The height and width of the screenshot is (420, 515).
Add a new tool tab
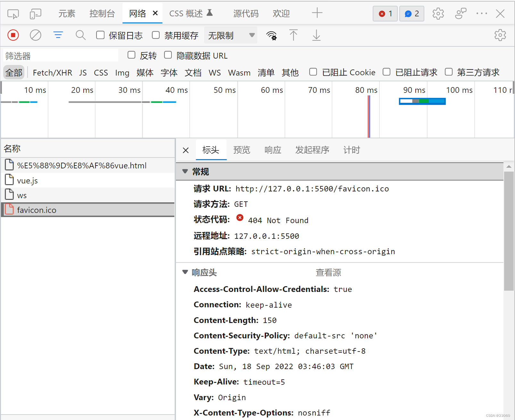[317, 13]
